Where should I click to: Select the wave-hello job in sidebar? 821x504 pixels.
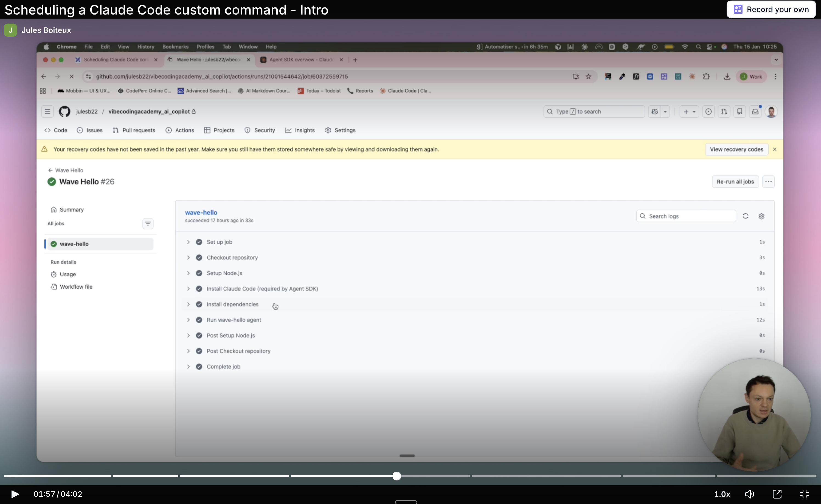click(x=100, y=244)
